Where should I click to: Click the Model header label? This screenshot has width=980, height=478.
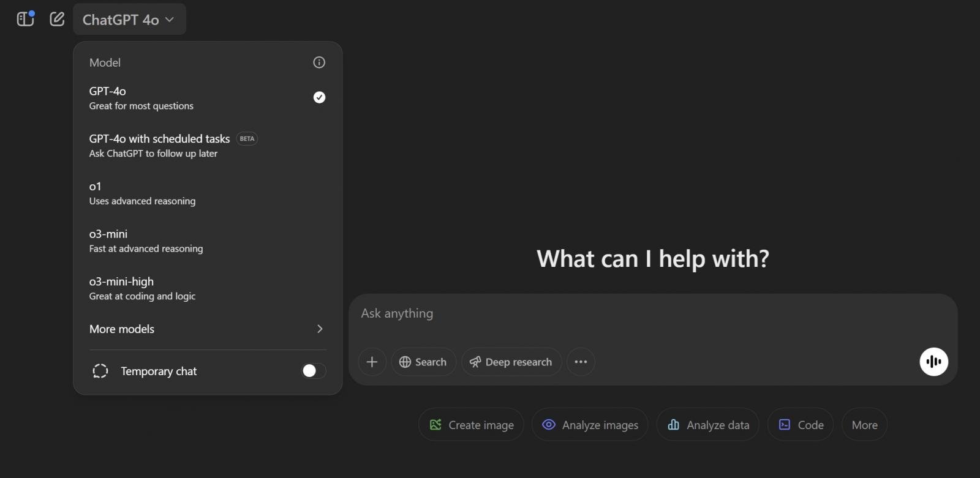[105, 62]
